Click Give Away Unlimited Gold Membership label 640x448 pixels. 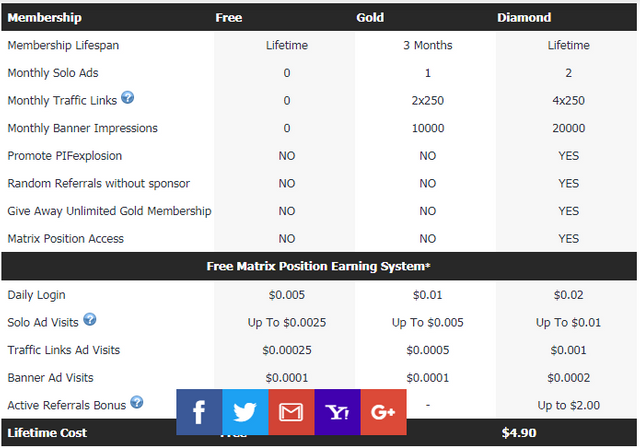tap(109, 211)
